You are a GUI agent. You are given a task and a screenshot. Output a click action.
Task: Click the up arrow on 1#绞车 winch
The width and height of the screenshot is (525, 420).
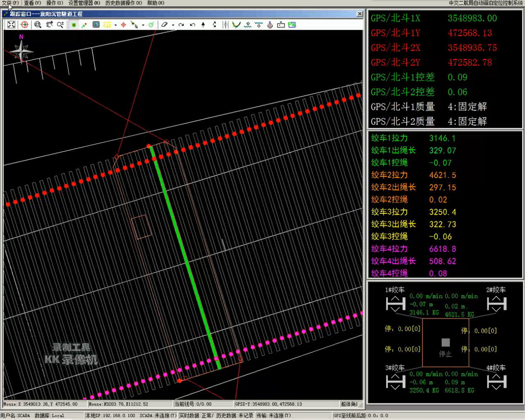coord(395,299)
